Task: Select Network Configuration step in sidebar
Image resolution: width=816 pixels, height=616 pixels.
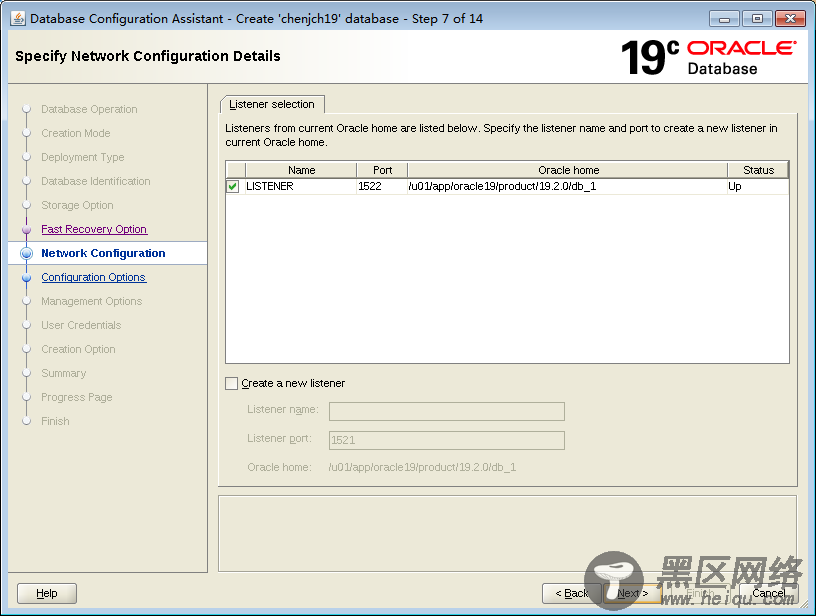Action: pos(103,253)
